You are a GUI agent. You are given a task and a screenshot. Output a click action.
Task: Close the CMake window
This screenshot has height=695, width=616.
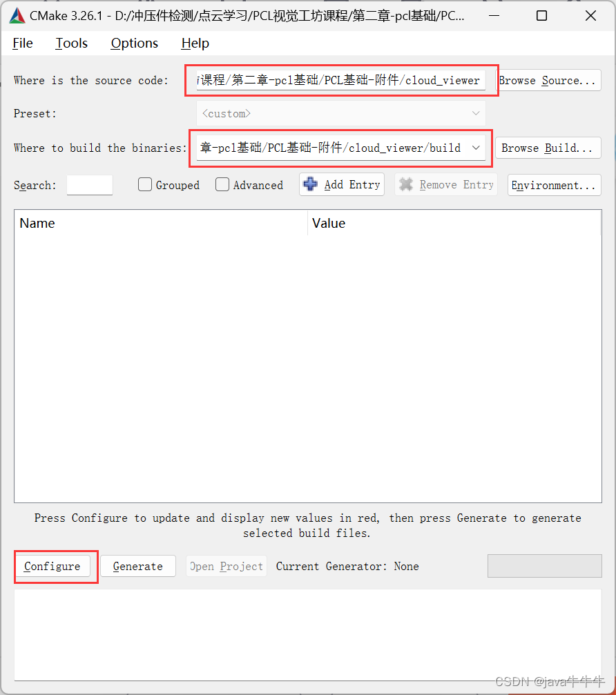pos(590,16)
